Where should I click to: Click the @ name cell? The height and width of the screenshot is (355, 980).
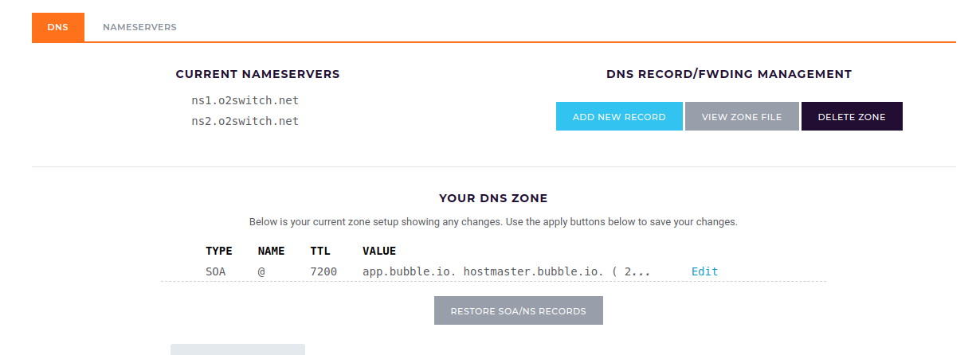[x=261, y=271]
